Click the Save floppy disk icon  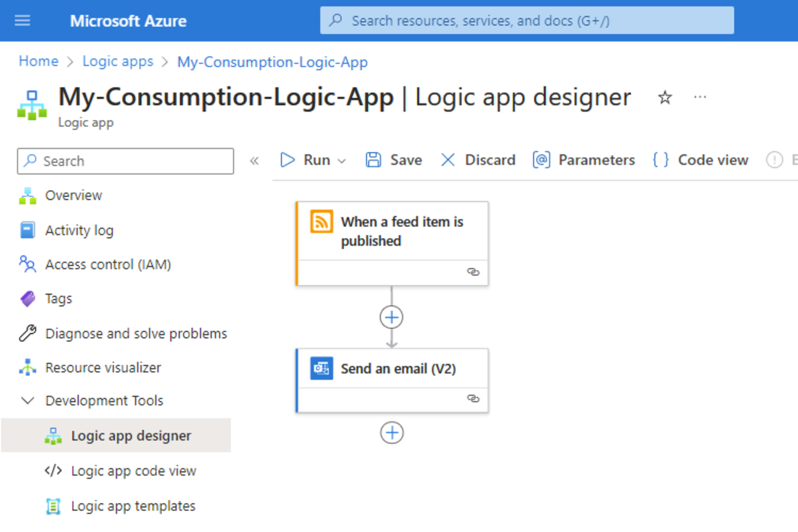tap(373, 160)
